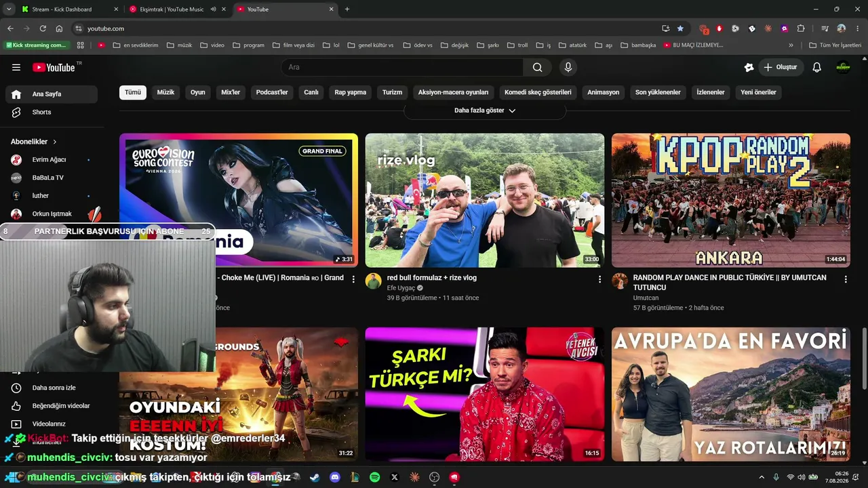Reload the YouTube page
This screenshot has height=488, width=868.
click(x=43, y=28)
